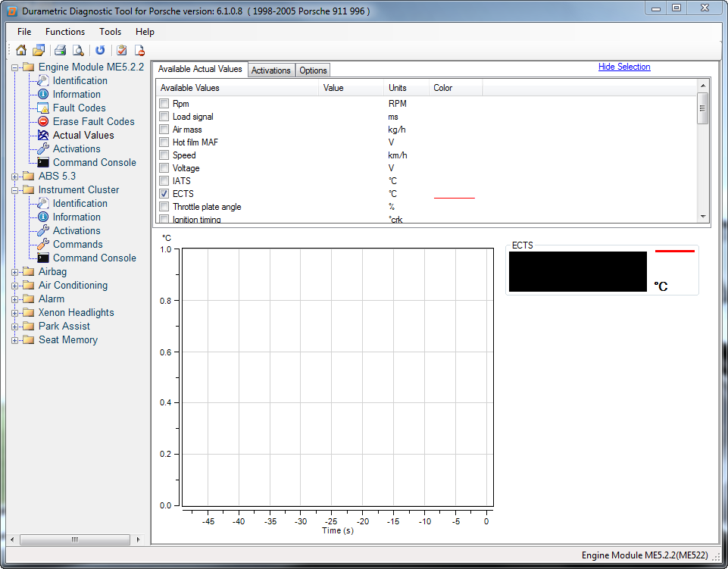Expand the Alarm node
The height and width of the screenshot is (569, 728).
(15, 299)
